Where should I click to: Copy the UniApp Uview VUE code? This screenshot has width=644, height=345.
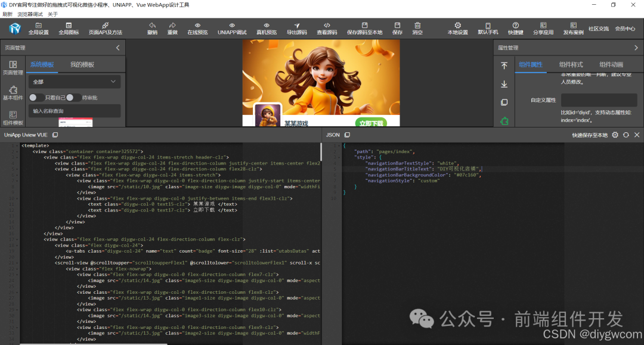(x=55, y=135)
